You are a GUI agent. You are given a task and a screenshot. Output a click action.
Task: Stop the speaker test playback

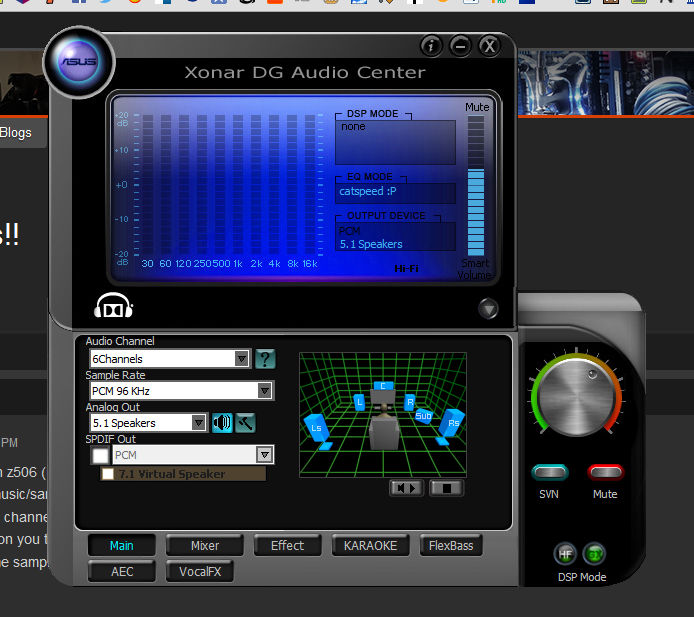pyautogui.click(x=447, y=488)
